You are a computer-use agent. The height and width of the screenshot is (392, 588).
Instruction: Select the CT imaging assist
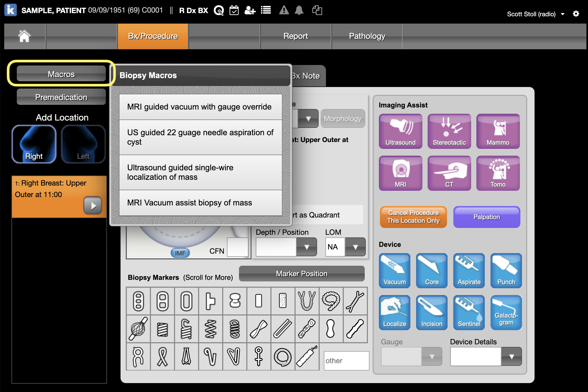point(449,173)
